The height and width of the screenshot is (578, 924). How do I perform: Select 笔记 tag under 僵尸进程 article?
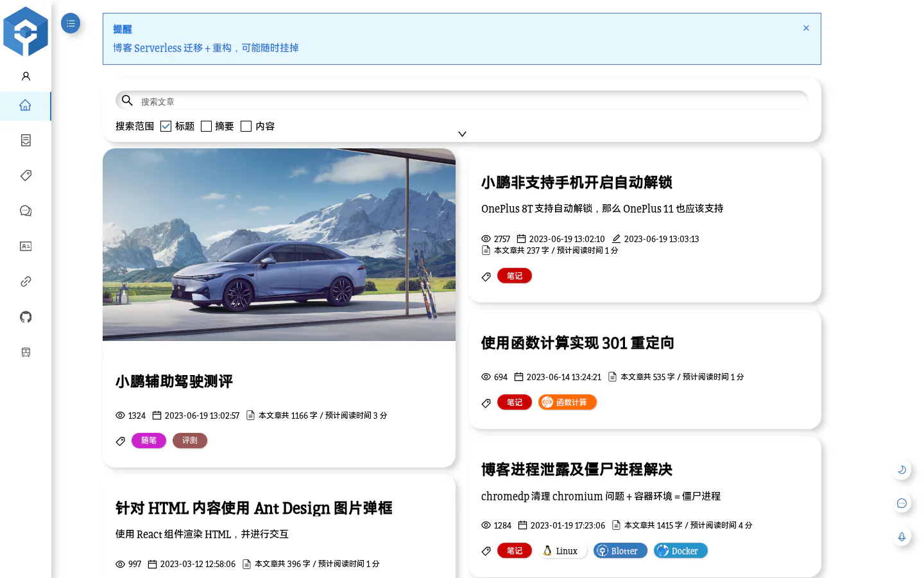515,550
